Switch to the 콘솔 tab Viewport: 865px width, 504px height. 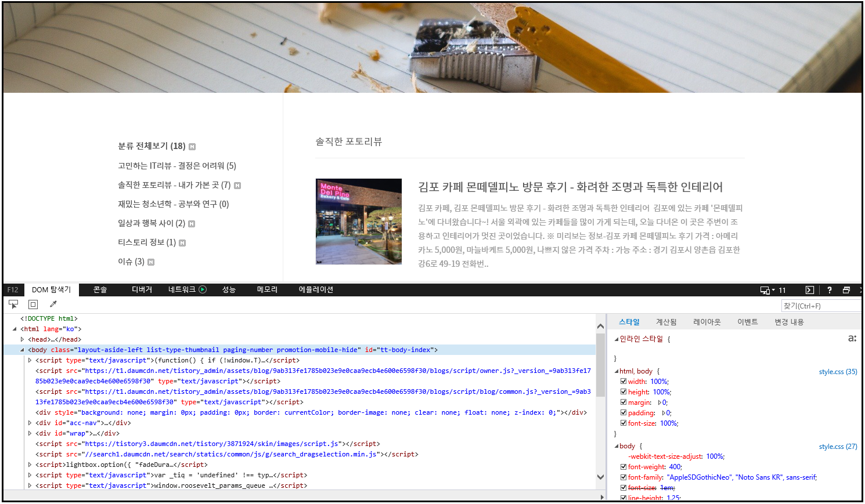click(x=100, y=289)
